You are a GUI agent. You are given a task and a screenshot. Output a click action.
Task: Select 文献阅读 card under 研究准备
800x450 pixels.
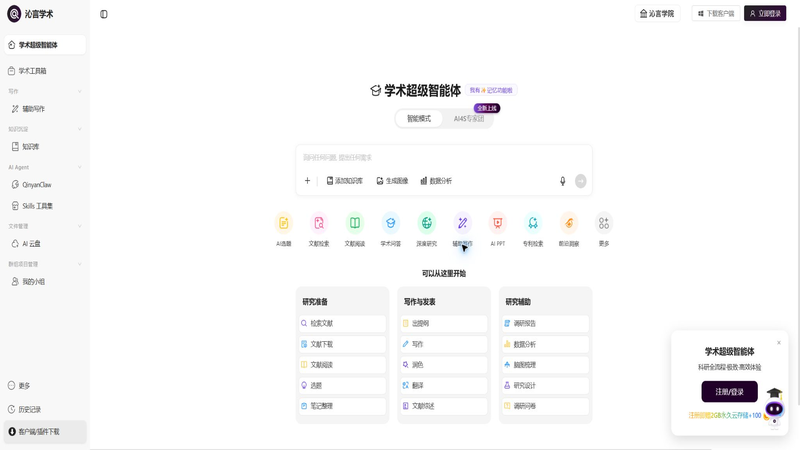342,365
